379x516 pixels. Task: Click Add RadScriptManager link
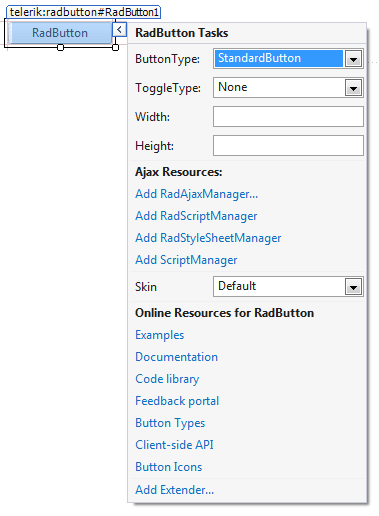coord(196,216)
